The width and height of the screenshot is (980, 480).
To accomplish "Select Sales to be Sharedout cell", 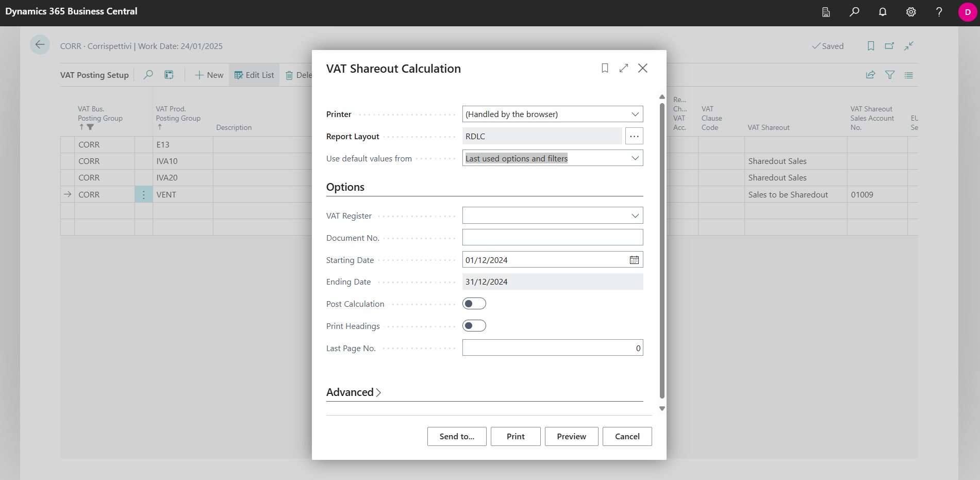I will click(x=795, y=194).
